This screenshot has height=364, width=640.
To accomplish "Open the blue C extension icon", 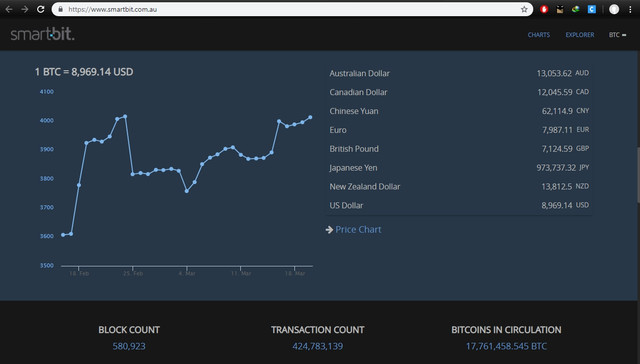I will (x=591, y=9).
